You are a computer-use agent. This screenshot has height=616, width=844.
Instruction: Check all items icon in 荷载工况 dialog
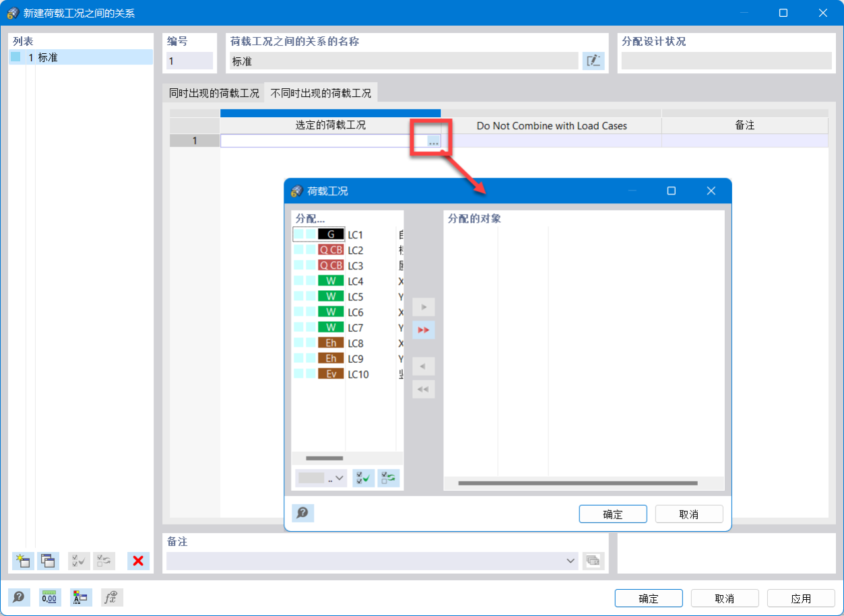point(364,478)
